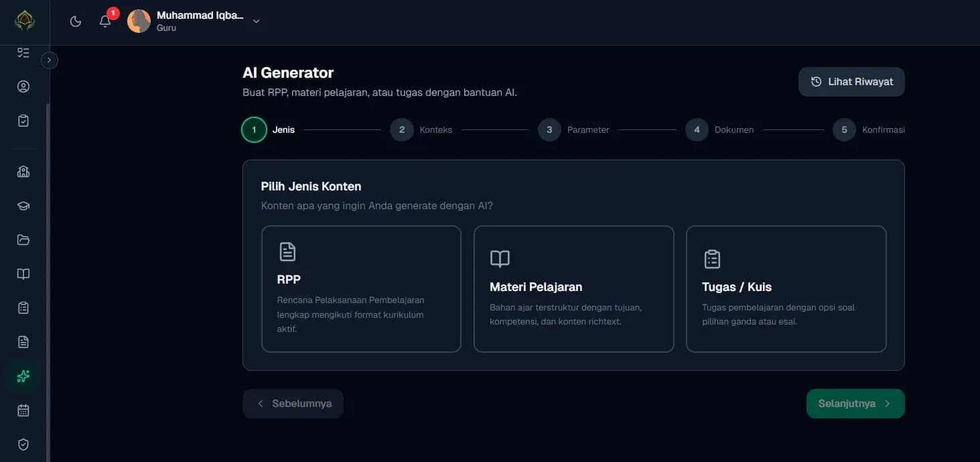Go to step 4 Dokumen

pyautogui.click(x=719, y=130)
